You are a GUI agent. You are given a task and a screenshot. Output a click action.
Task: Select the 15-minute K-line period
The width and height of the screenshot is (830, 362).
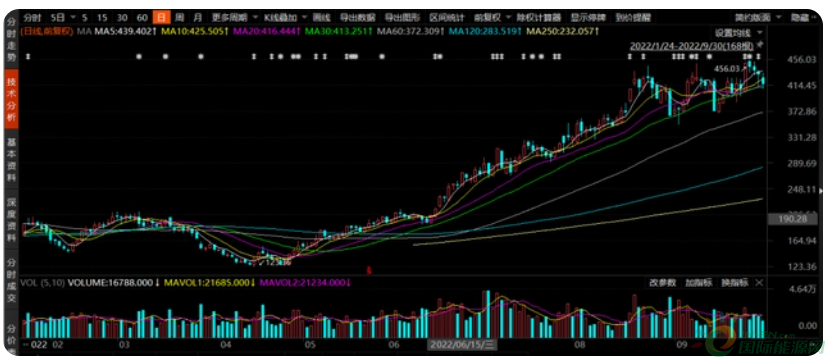[102, 17]
